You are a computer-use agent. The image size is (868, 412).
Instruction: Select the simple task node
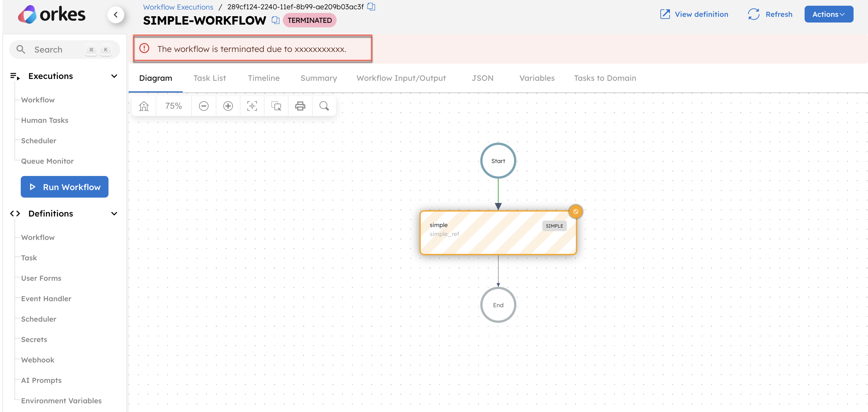click(x=498, y=233)
